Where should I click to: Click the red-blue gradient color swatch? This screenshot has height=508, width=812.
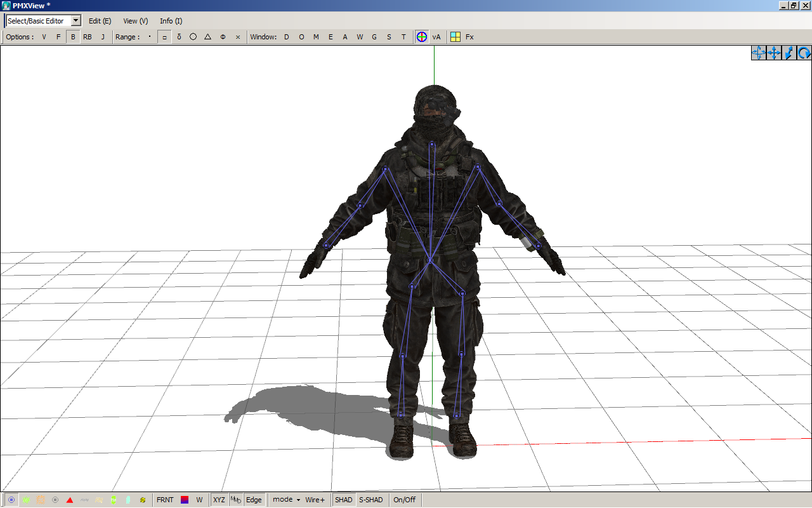click(185, 500)
